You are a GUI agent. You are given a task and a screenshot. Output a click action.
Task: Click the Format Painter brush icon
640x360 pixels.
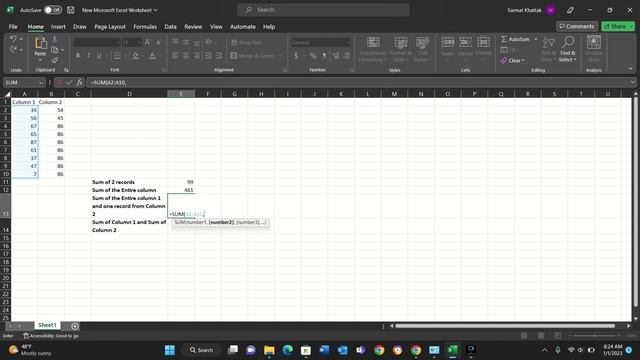[55, 60]
